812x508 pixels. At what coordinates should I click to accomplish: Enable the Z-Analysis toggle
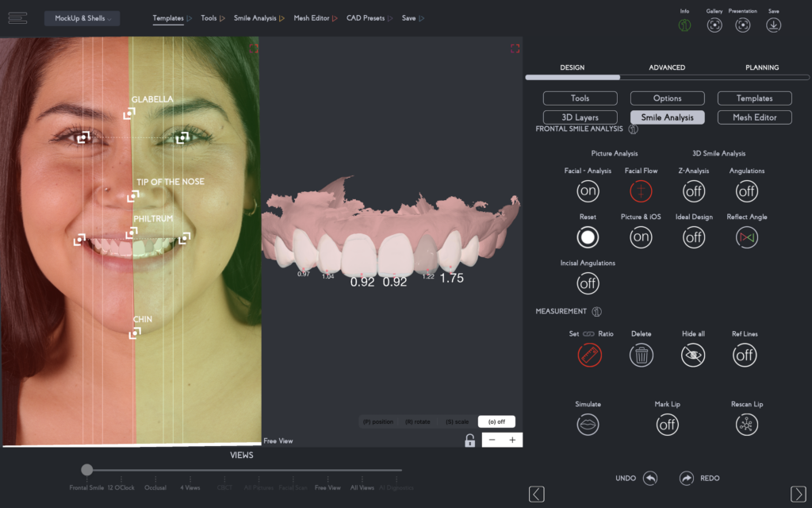(692, 190)
